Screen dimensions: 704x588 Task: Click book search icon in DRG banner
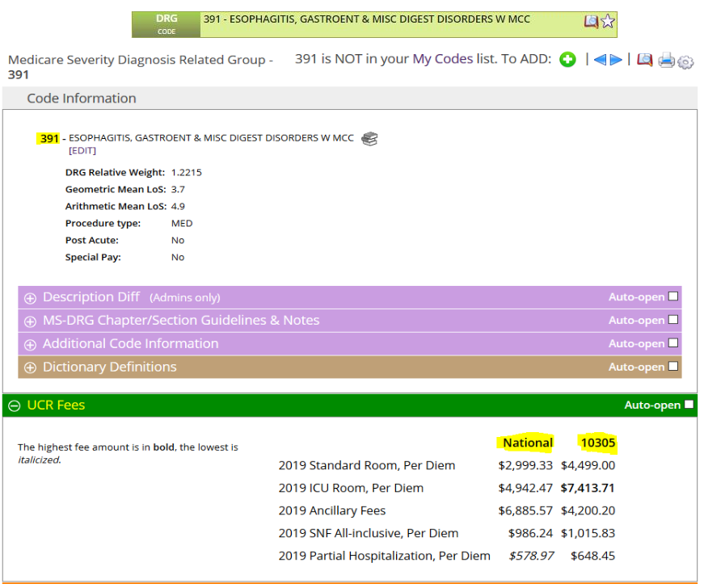click(x=592, y=22)
